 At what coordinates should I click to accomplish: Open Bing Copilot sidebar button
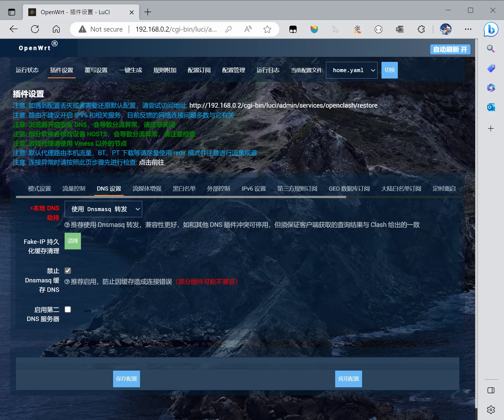click(491, 29)
